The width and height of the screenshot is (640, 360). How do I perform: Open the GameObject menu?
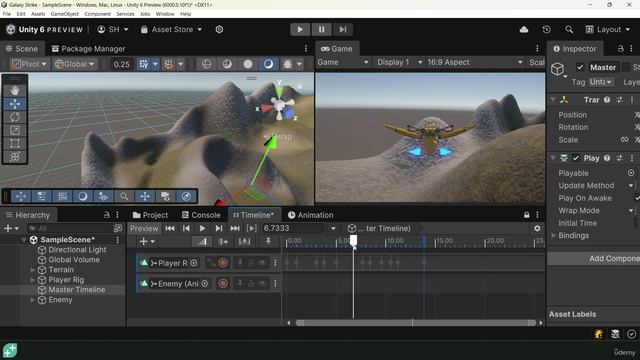[64, 14]
